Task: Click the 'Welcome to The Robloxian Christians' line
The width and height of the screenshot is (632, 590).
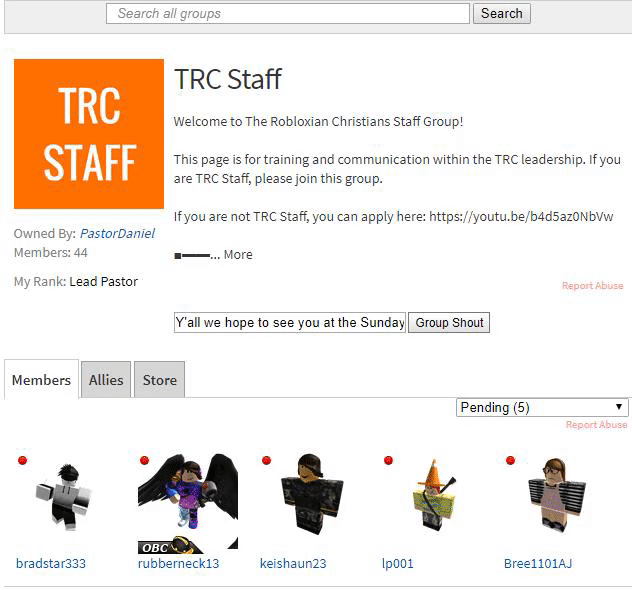Action: pos(318,121)
